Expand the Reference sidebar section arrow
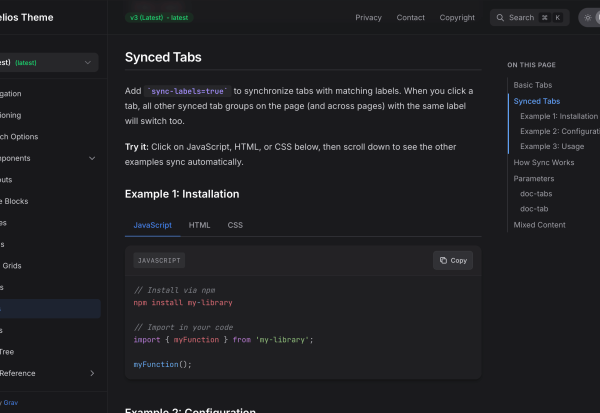600x413 pixels. coord(92,373)
